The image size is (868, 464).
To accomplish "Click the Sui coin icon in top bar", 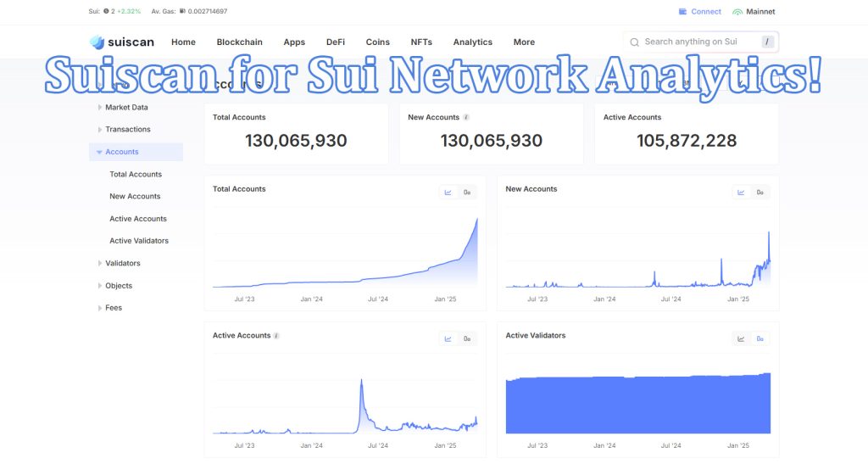I will click(106, 11).
